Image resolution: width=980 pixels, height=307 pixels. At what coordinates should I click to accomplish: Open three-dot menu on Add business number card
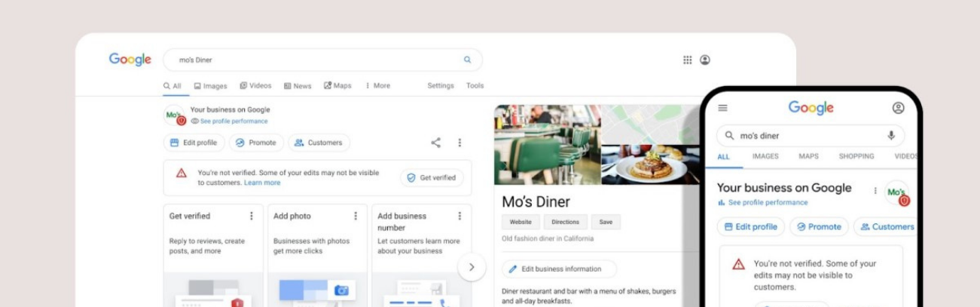click(x=459, y=216)
